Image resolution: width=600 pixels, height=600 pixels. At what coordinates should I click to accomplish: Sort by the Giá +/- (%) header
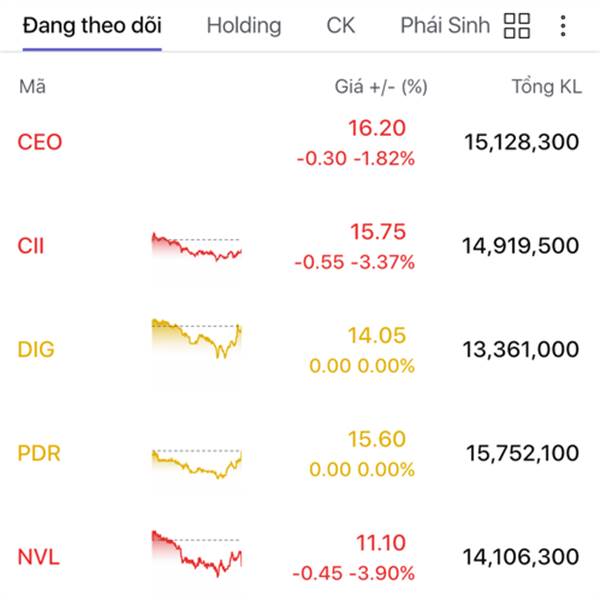(380, 87)
